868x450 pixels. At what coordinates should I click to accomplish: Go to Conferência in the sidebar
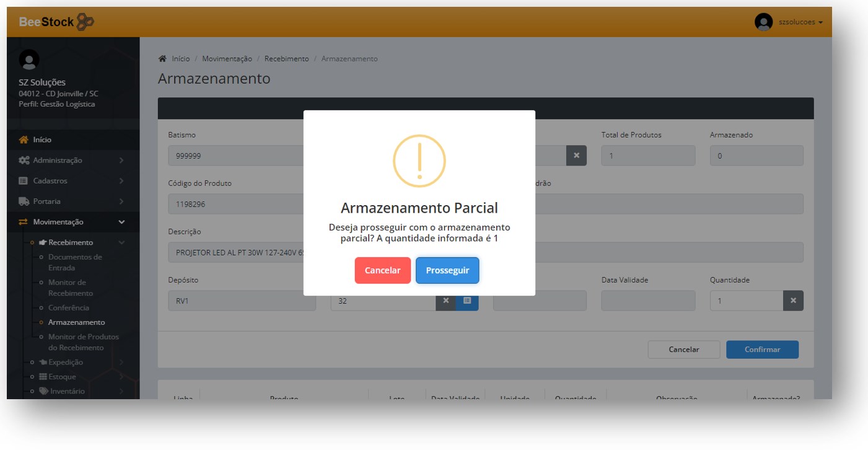click(69, 308)
